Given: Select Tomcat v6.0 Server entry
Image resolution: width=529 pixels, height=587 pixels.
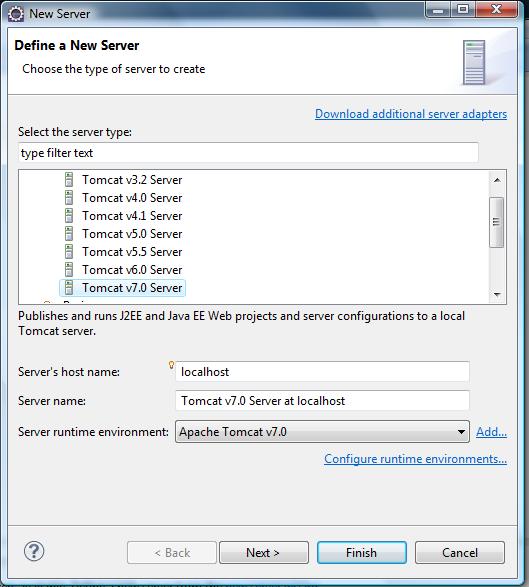Looking at the screenshot, I should (132, 270).
